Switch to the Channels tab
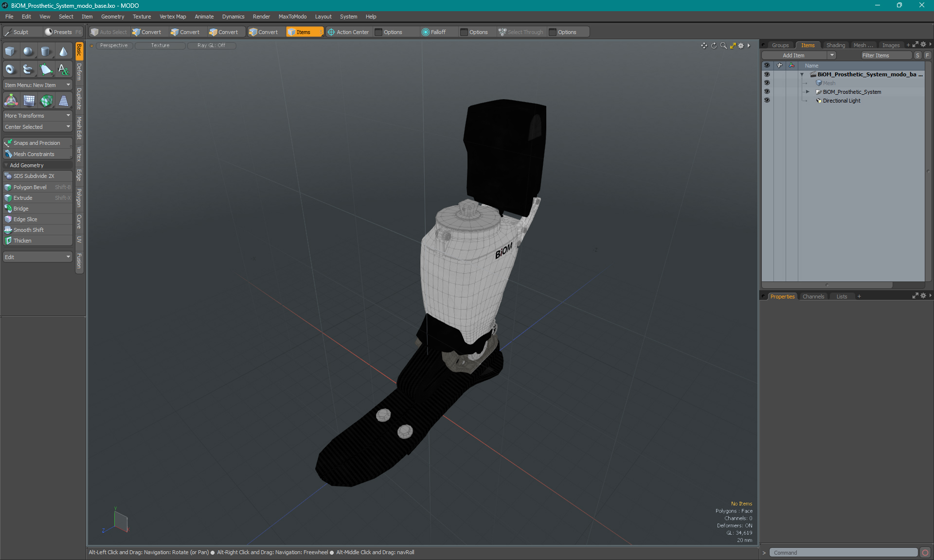Viewport: 934px width, 560px height. 813,297
